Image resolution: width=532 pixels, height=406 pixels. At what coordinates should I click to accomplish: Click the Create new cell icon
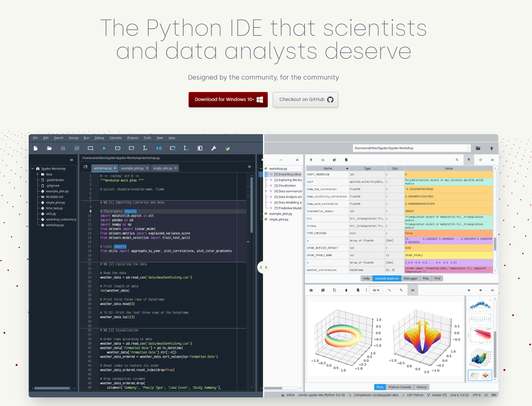click(x=90, y=148)
